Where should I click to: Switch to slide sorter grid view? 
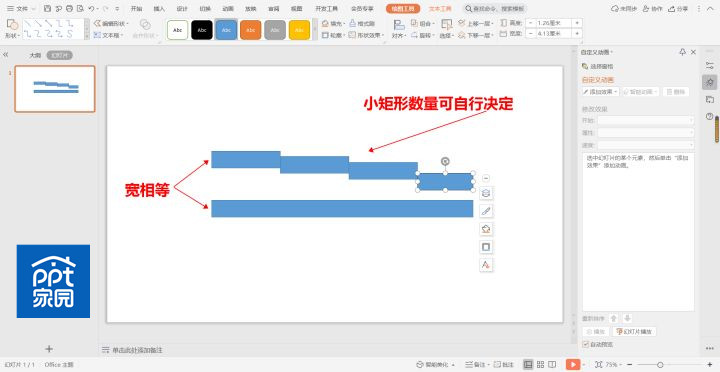540,364
